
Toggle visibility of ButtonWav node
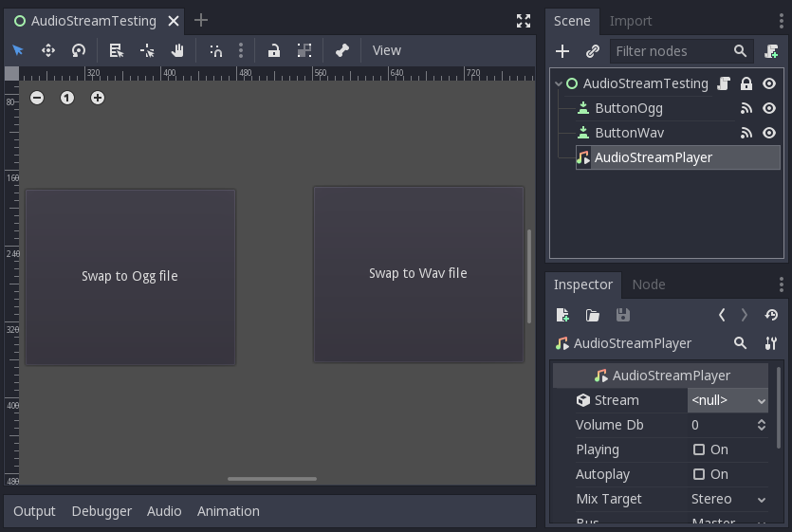click(769, 133)
